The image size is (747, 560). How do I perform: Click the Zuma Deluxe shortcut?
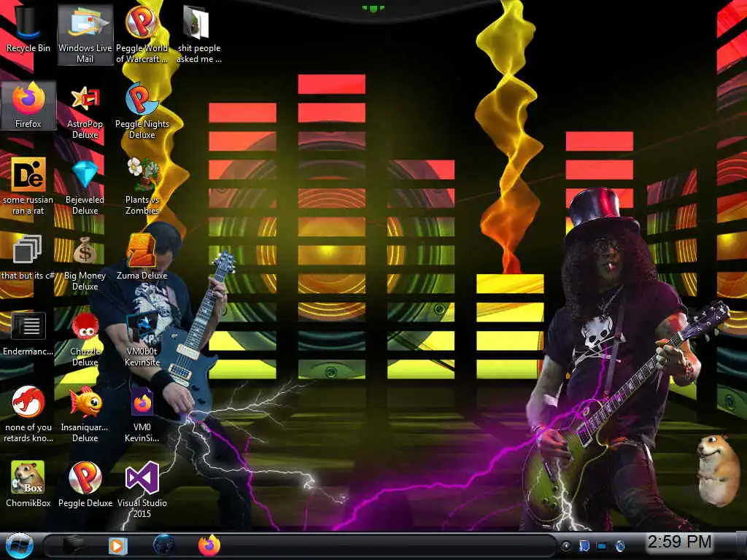[142, 257]
